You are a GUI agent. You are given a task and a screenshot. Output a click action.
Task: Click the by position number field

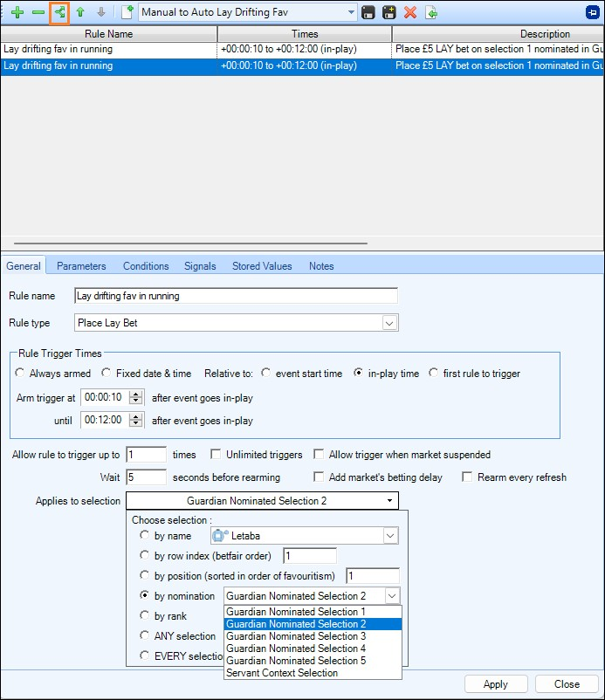[373, 576]
